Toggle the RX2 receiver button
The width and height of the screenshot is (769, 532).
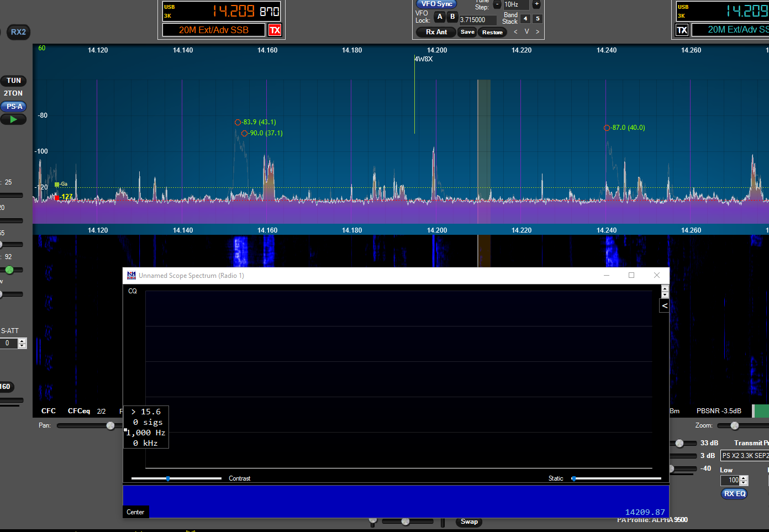point(18,32)
